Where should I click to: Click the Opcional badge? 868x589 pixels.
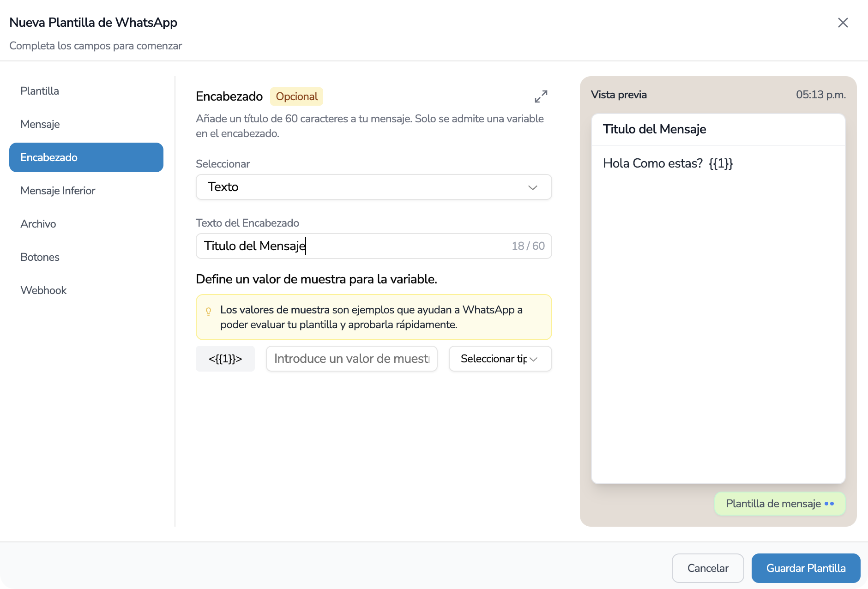coord(296,96)
